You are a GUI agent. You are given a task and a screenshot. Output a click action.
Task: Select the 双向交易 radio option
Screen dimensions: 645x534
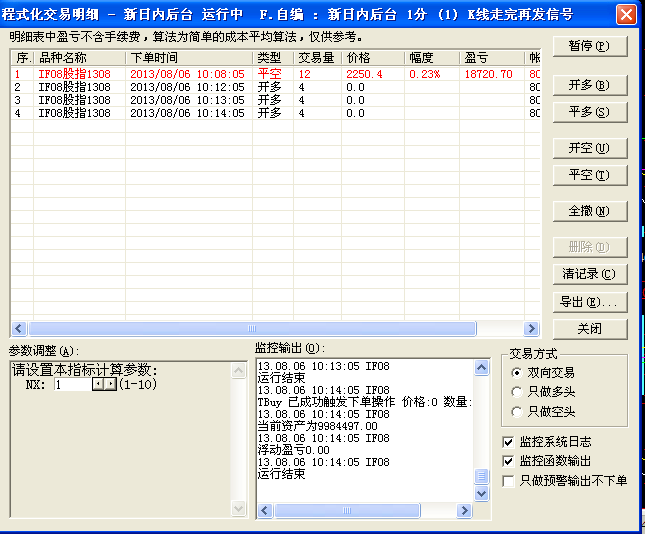[x=543, y=373]
